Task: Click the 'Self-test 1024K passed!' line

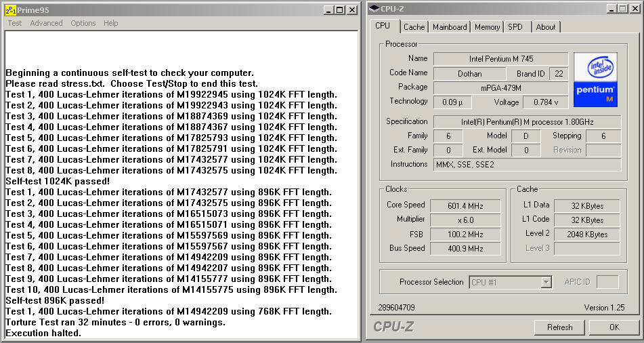Action: (x=58, y=181)
